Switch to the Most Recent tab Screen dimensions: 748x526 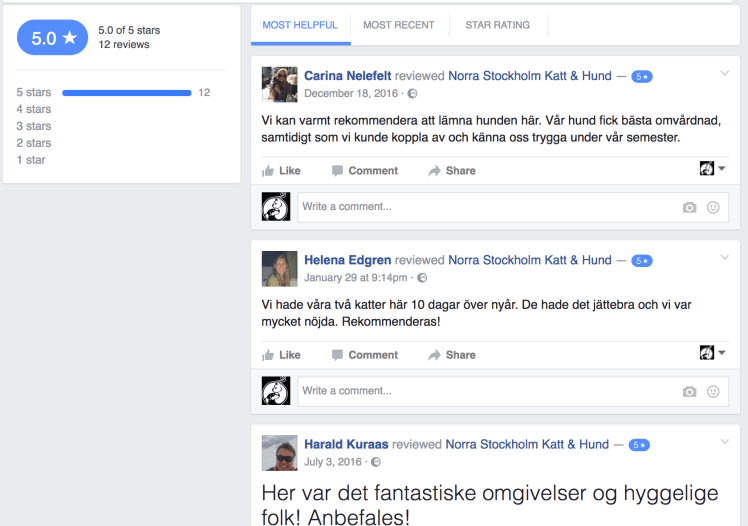click(x=398, y=25)
